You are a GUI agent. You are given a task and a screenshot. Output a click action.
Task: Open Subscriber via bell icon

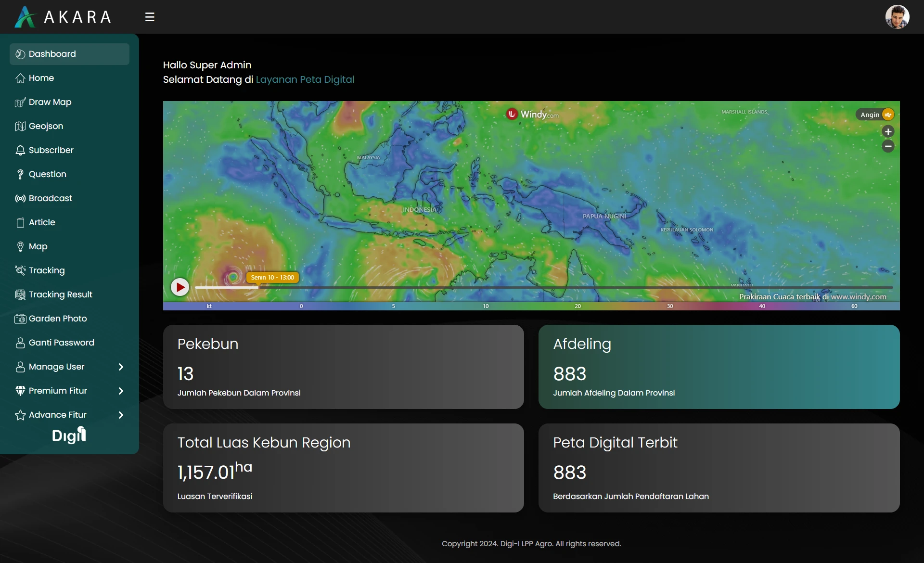(20, 151)
